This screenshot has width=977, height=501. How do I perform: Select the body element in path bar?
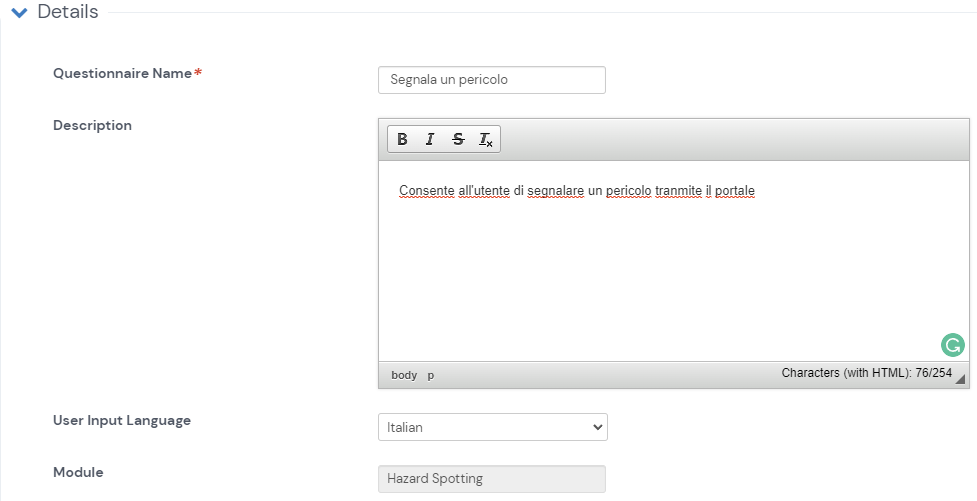404,375
